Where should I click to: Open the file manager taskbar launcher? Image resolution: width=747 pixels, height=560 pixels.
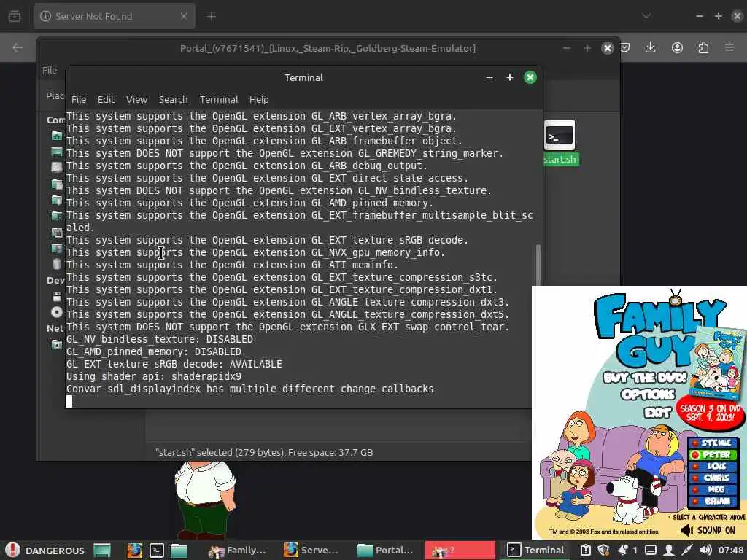[x=179, y=551]
